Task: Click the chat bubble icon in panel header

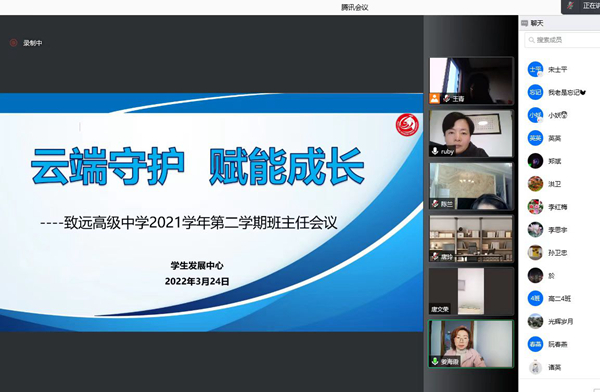Action: 525,23
